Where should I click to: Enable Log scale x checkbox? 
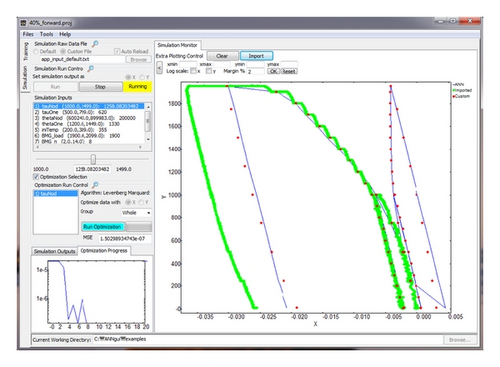coord(193,71)
